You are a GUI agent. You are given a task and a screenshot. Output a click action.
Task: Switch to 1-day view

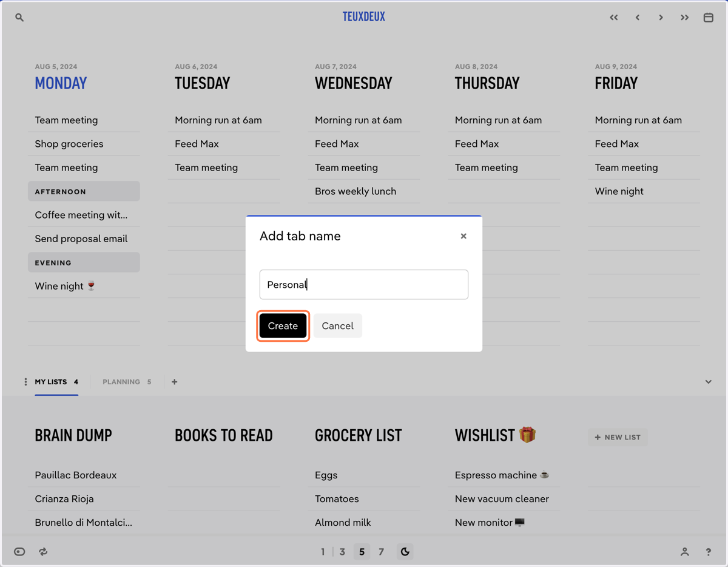(323, 552)
